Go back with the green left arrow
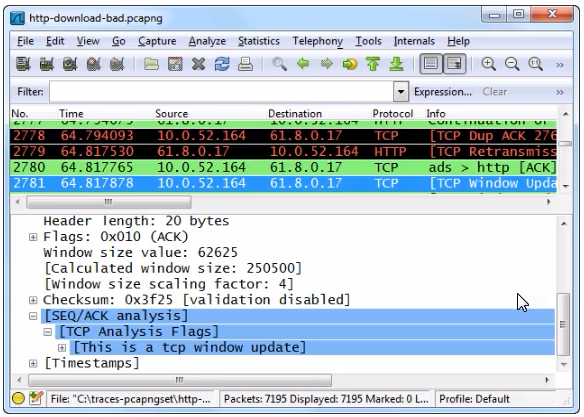 pyautogui.click(x=303, y=64)
